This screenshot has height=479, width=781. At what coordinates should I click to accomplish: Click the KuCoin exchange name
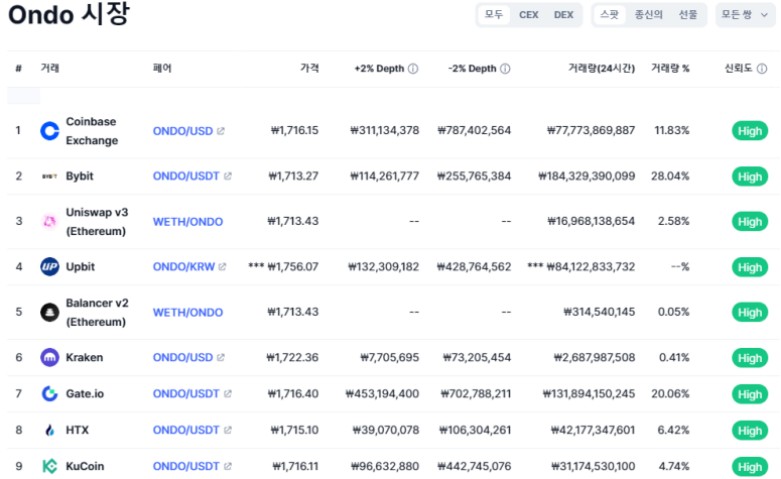coord(85,467)
